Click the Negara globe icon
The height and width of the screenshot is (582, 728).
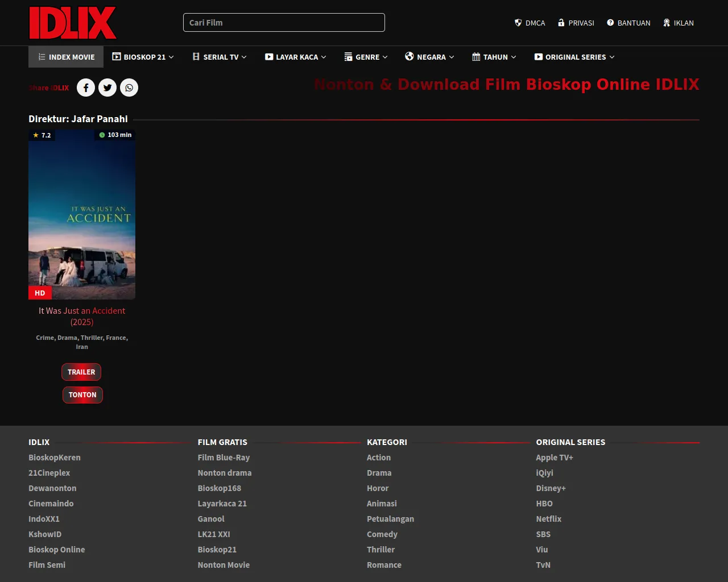(x=409, y=56)
